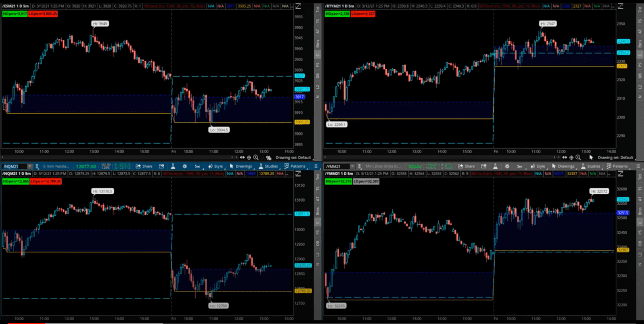This screenshot has height=324, width=644.
Task: Open the Btns side tab on the /ESM21 chart
Action: tap(318, 43)
